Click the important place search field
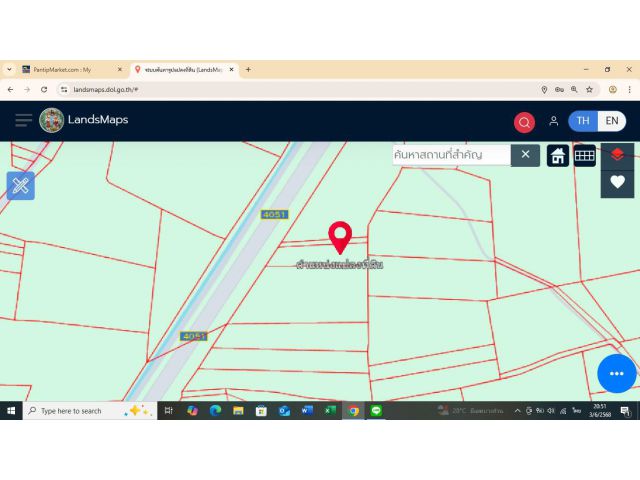The height and width of the screenshot is (480, 640). tap(451, 155)
